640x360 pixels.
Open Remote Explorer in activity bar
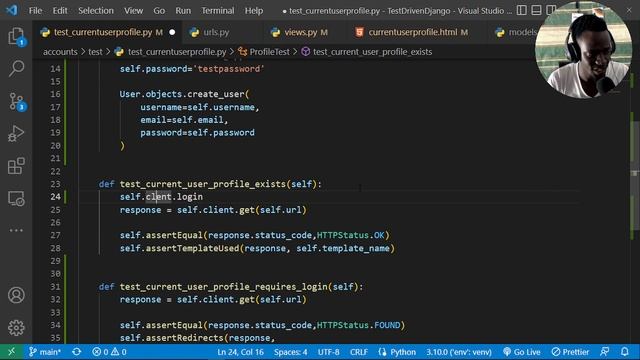pyautogui.click(x=16, y=199)
